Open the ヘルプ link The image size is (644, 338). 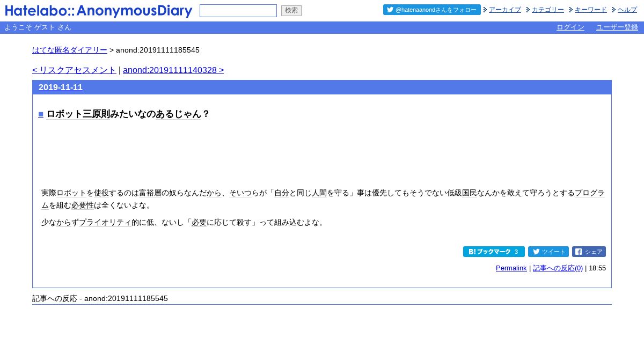[x=627, y=10]
